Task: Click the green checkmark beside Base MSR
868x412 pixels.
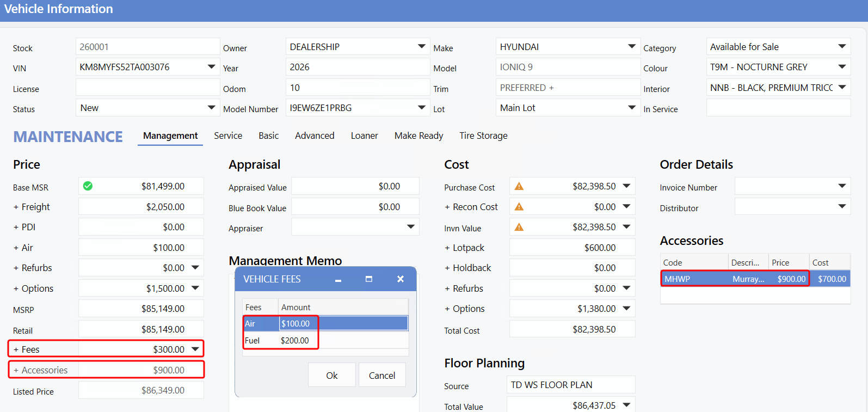Action: 88,186
